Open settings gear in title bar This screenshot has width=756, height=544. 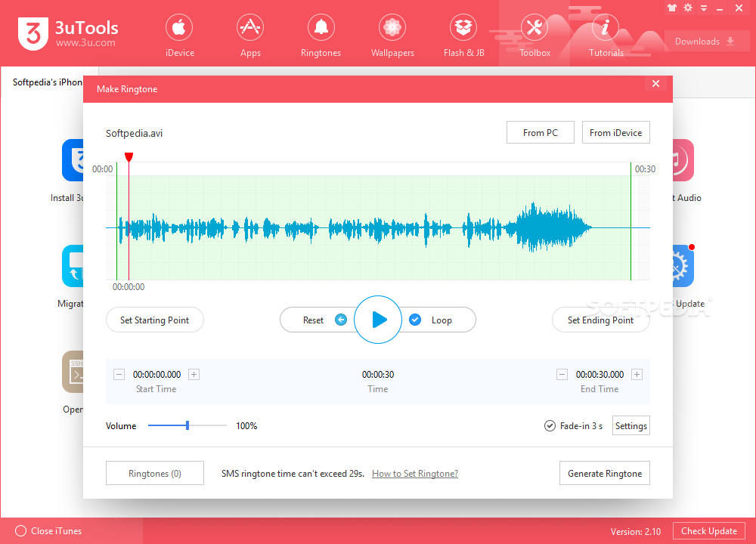688,8
